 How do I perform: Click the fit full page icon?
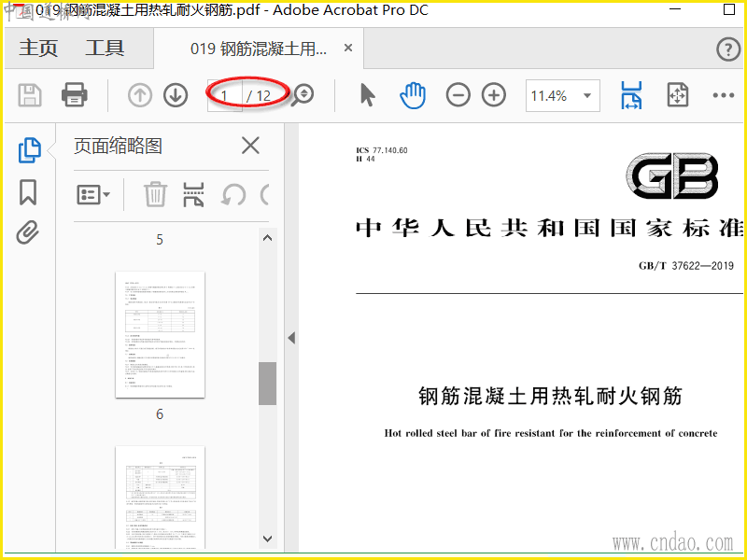click(678, 95)
